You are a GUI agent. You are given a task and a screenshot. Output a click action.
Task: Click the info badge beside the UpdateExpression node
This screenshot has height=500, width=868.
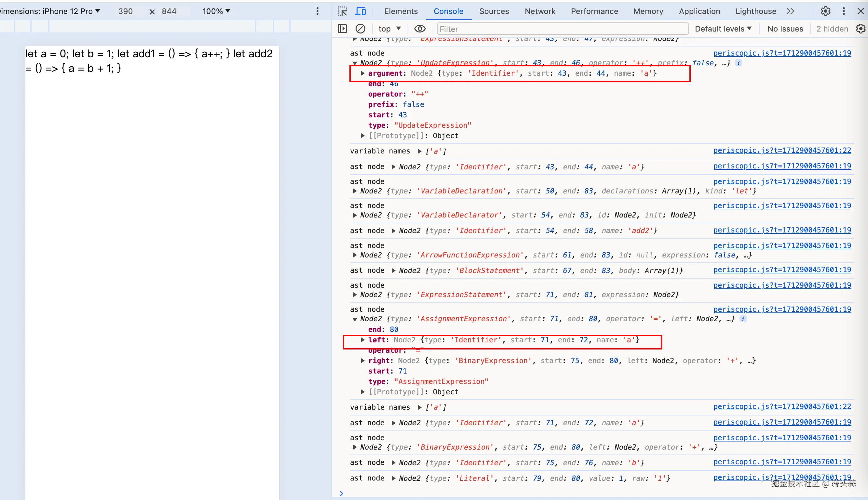click(739, 63)
